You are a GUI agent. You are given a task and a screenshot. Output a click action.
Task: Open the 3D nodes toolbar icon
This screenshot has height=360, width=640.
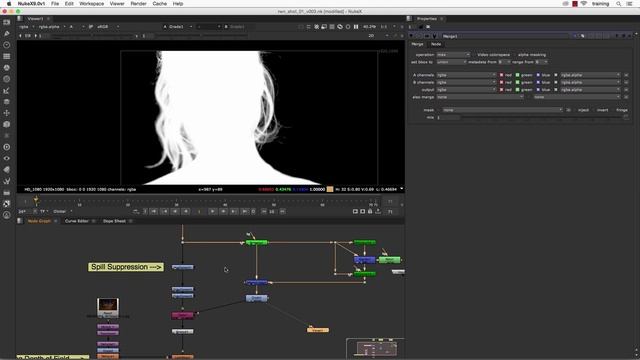coord(7,124)
